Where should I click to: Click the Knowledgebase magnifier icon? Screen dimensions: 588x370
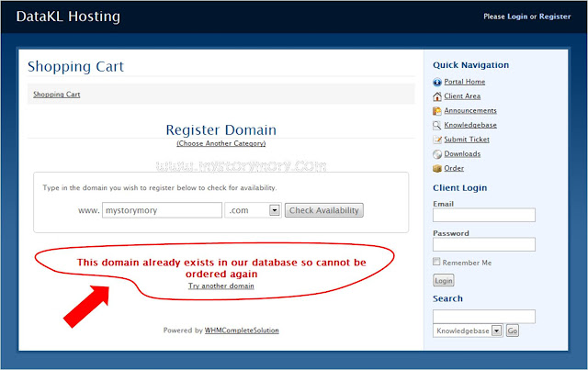click(x=437, y=125)
